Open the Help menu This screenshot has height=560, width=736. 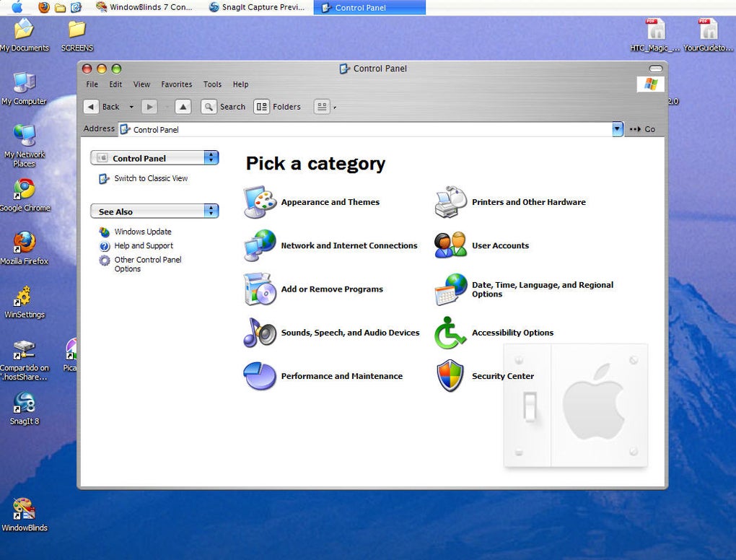coord(240,84)
